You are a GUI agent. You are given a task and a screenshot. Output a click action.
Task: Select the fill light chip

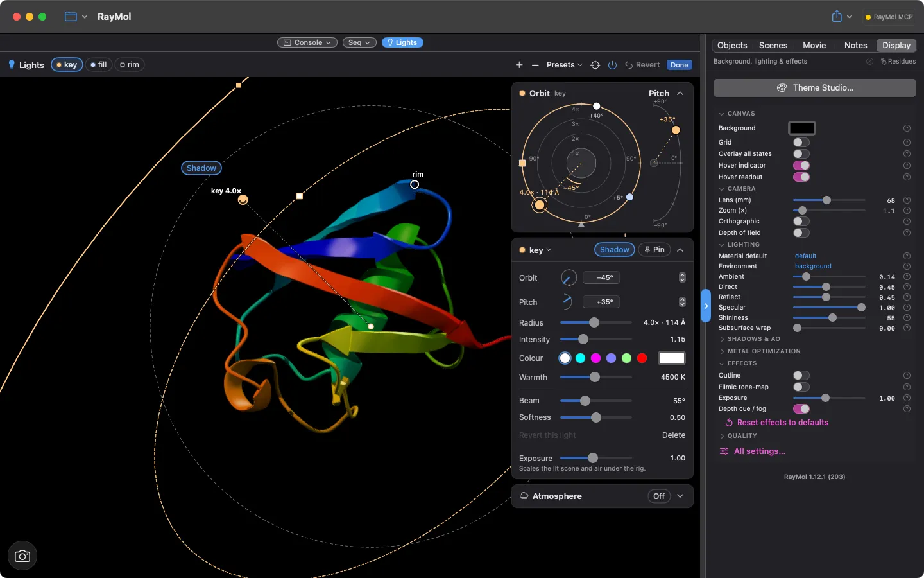tap(99, 65)
